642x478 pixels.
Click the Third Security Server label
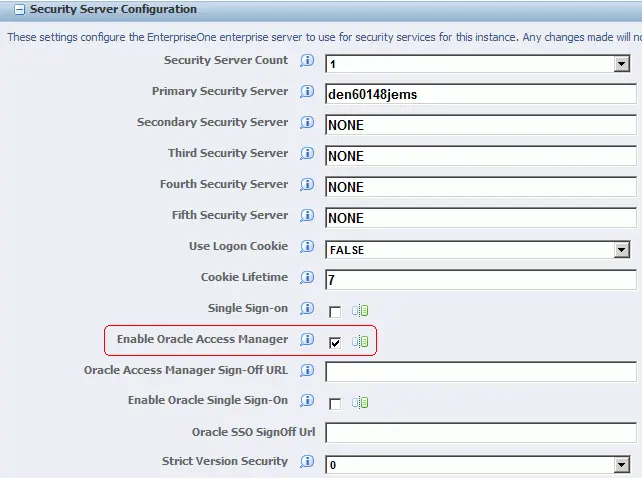[x=228, y=153]
